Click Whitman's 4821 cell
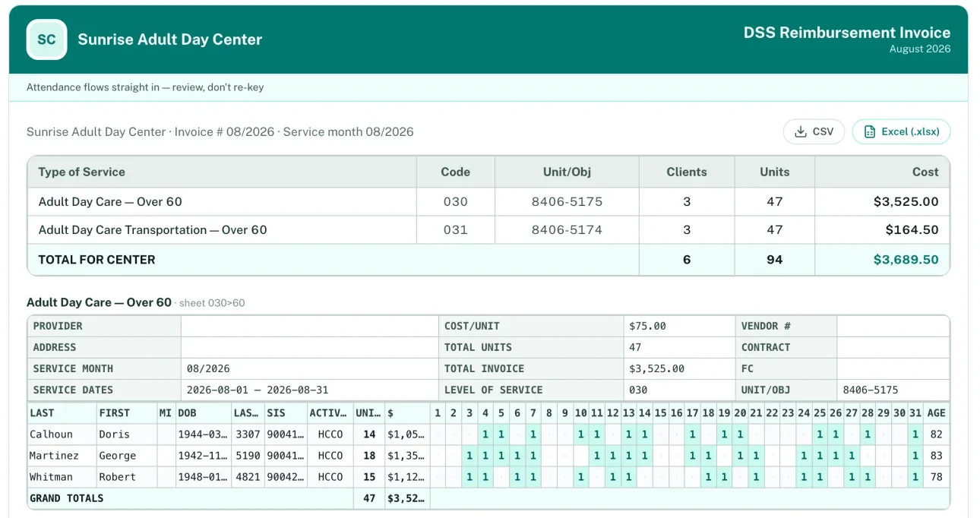This screenshot has height=518, width=980. point(248,477)
